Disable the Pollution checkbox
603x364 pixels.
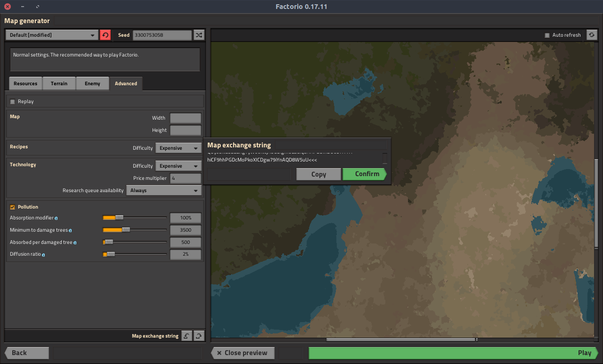[13, 207]
